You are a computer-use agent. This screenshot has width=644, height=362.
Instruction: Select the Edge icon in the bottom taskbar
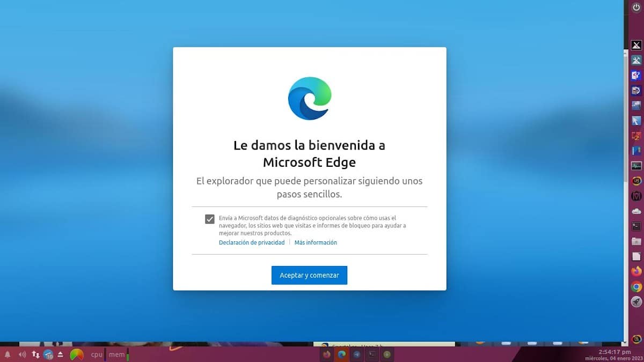tap(342, 354)
